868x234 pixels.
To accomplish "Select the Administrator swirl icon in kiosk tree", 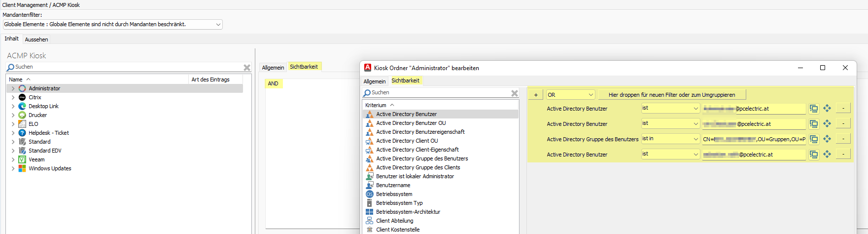I will point(22,88).
